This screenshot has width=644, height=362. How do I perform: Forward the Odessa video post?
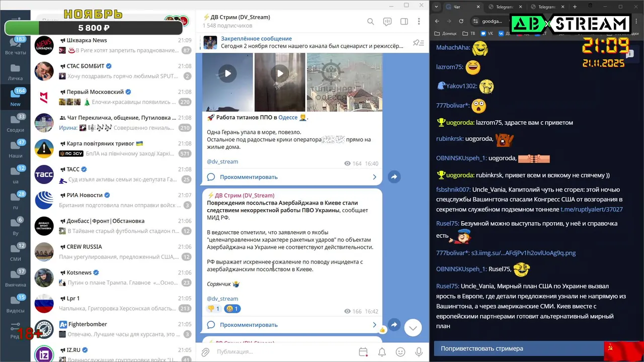(x=394, y=177)
